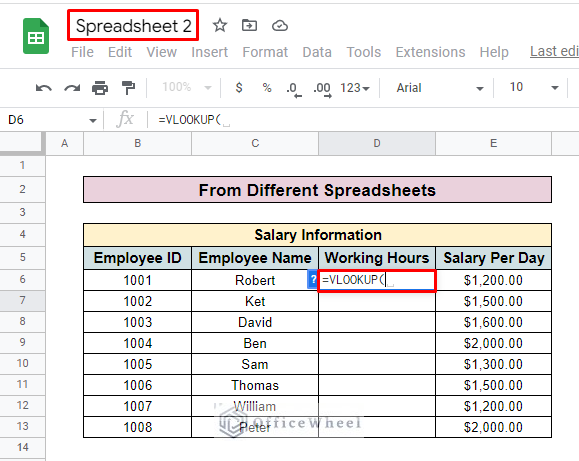
Task: Open the Data menu
Action: coord(317,52)
